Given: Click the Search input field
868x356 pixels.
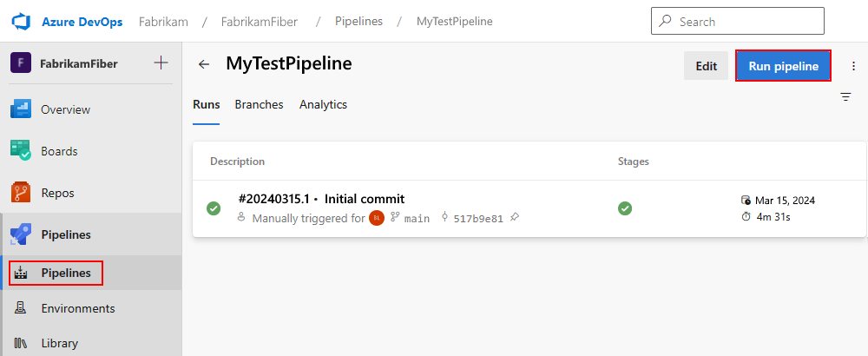Looking at the screenshot, I should tap(746, 21).
